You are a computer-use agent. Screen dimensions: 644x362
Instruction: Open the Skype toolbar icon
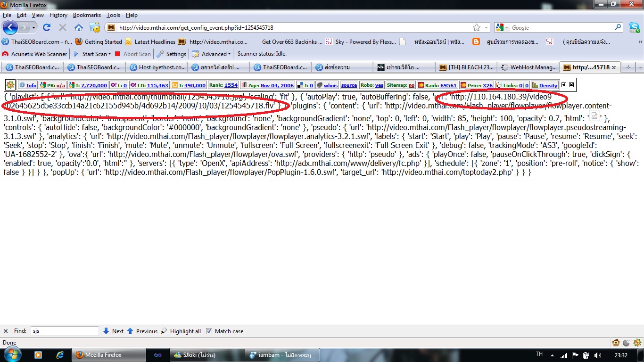pos(634,27)
